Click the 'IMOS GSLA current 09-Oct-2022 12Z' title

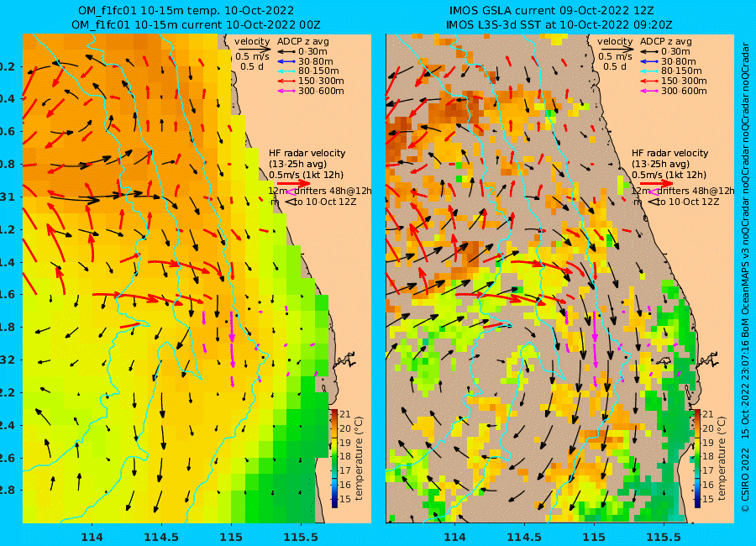pyautogui.click(x=552, y=11)
